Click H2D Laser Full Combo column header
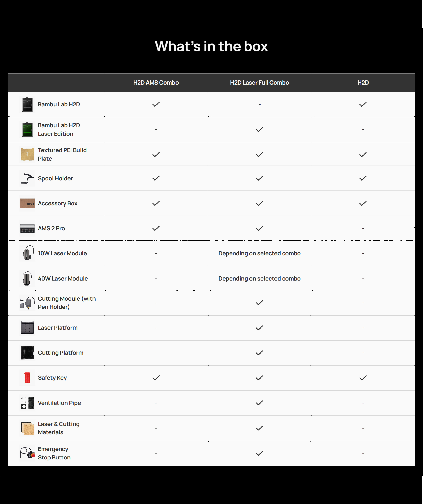Screen dimensions: 423x504 (x=259, y=83)
